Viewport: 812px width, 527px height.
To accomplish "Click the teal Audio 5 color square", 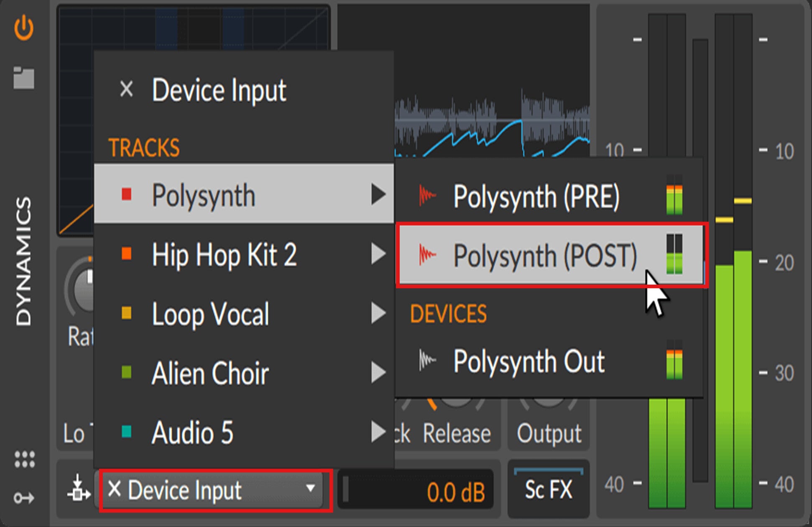I will 126,432.
